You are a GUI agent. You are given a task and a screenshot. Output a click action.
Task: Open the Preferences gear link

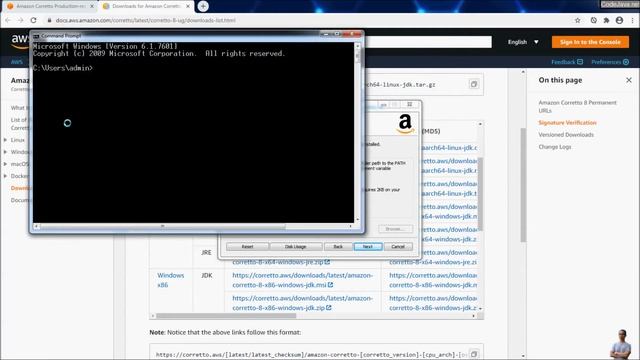pos(610,62)
